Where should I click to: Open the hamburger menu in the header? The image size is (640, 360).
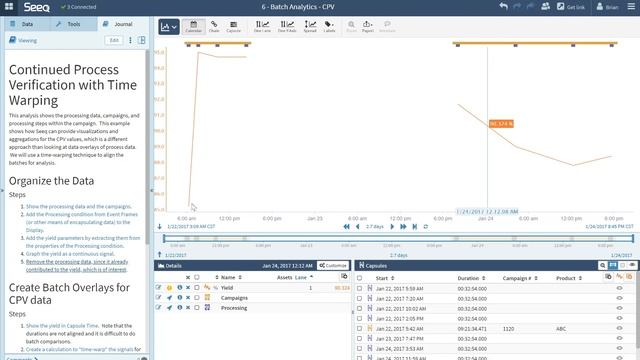tap(631, 7)
